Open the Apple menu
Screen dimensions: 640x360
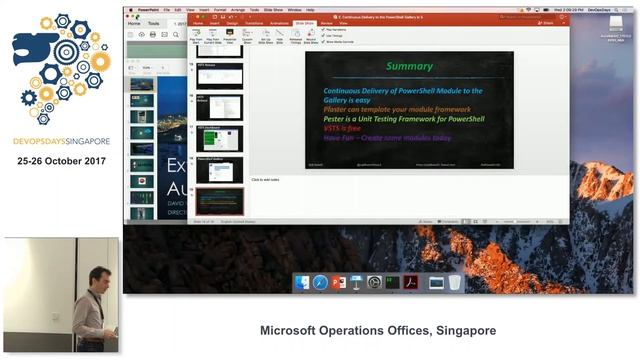(x=131, y=10)
